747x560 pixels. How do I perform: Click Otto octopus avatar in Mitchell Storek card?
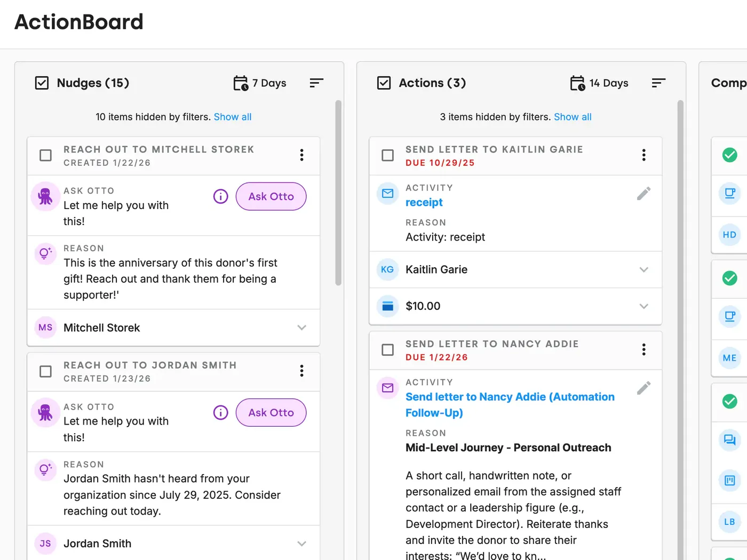pyautogui.click(x=45, y=197)
